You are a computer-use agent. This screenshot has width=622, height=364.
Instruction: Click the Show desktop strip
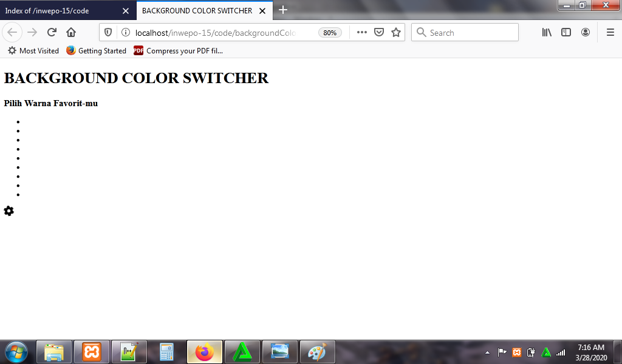click(x=618, y=352)
